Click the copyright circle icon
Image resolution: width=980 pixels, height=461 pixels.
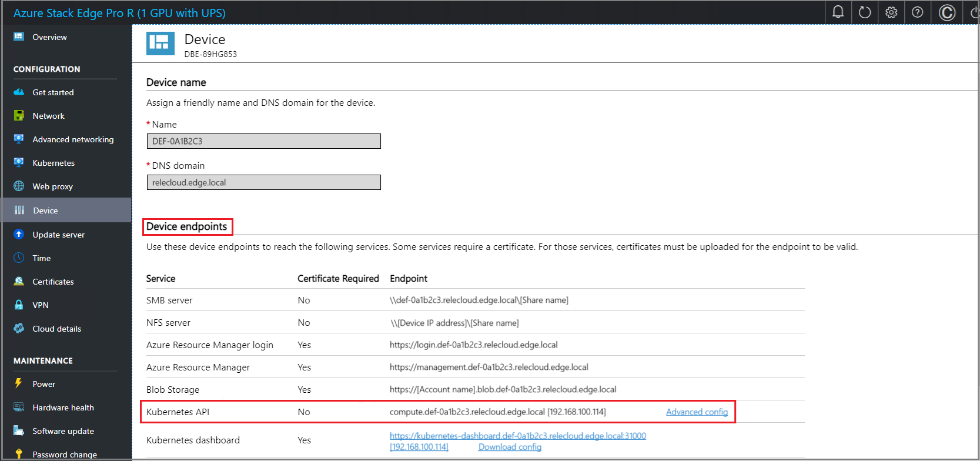pos(947,12)
